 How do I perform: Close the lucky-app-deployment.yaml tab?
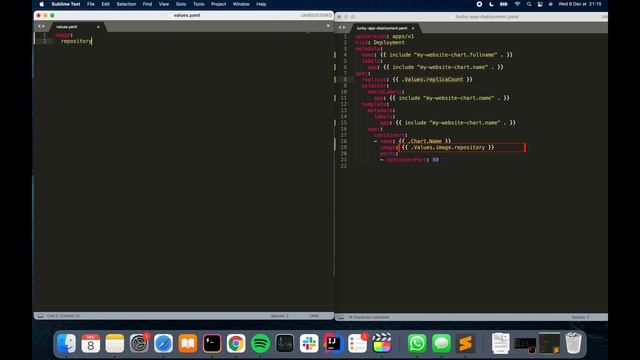pos(413,28)
